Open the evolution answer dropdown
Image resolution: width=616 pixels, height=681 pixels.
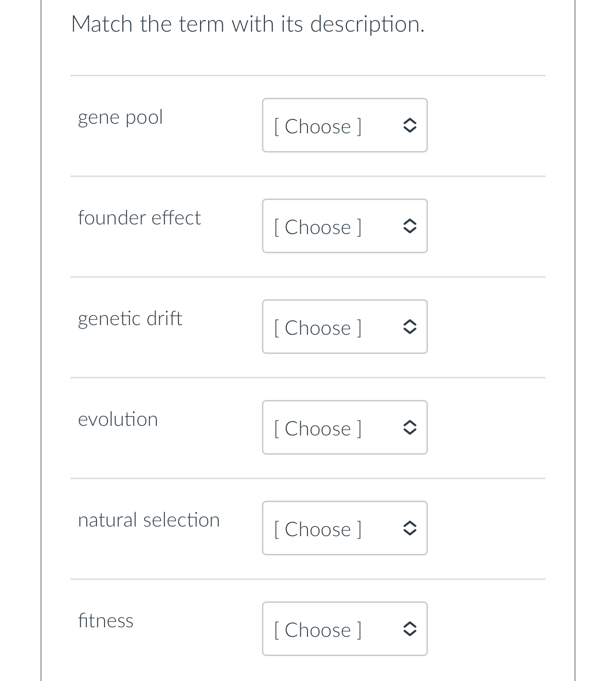click(x=344, y=428)
